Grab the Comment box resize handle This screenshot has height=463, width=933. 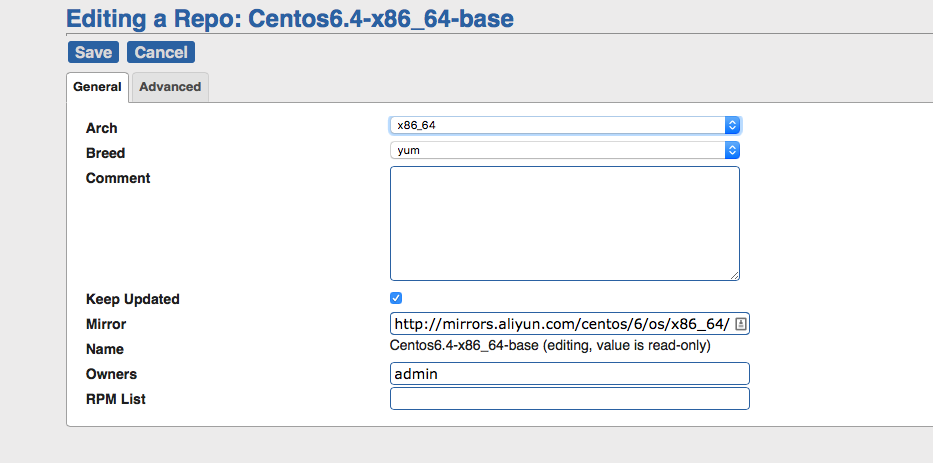pos(734,275)
